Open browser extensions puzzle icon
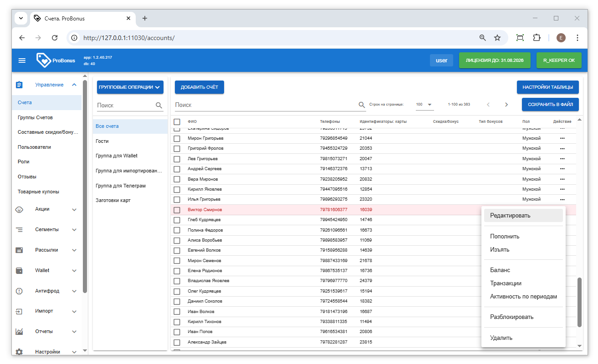Image resolution: width=598 pixels, height=364 pixels. pyautogui.click(x=537, y=38)
